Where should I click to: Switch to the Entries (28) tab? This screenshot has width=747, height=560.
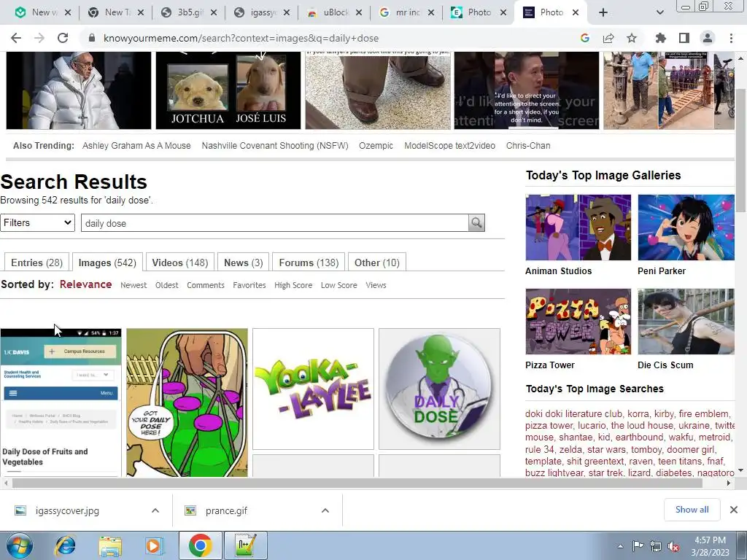coord(36,262)
